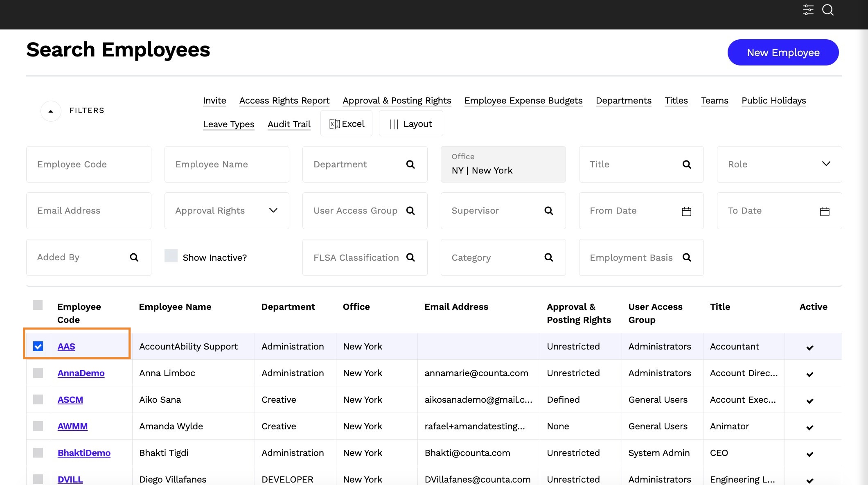Click the Employee Name column header
Image resolution: width=868 pixels, height=485 pixels.
pyautogui.click(x=175, y=307)
